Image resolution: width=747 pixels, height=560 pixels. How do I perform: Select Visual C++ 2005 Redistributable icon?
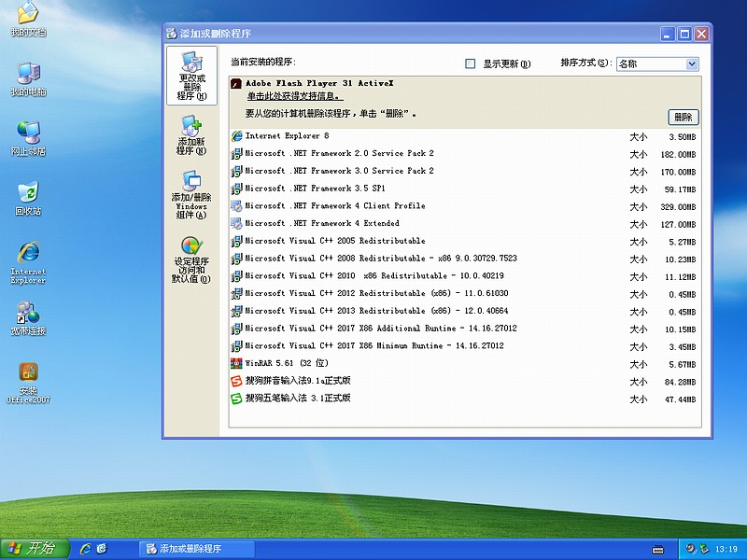coord(236,242)
